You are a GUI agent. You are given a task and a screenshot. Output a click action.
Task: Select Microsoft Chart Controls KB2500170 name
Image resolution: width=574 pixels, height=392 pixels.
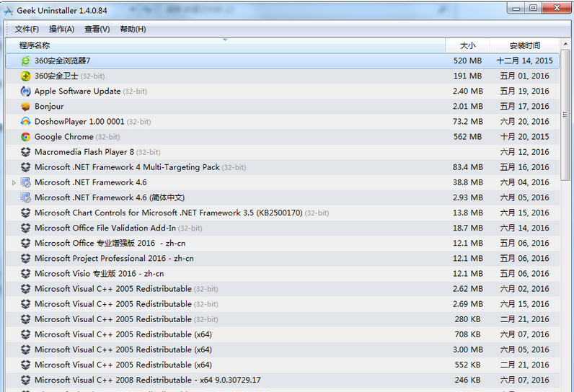click(169, 213)
